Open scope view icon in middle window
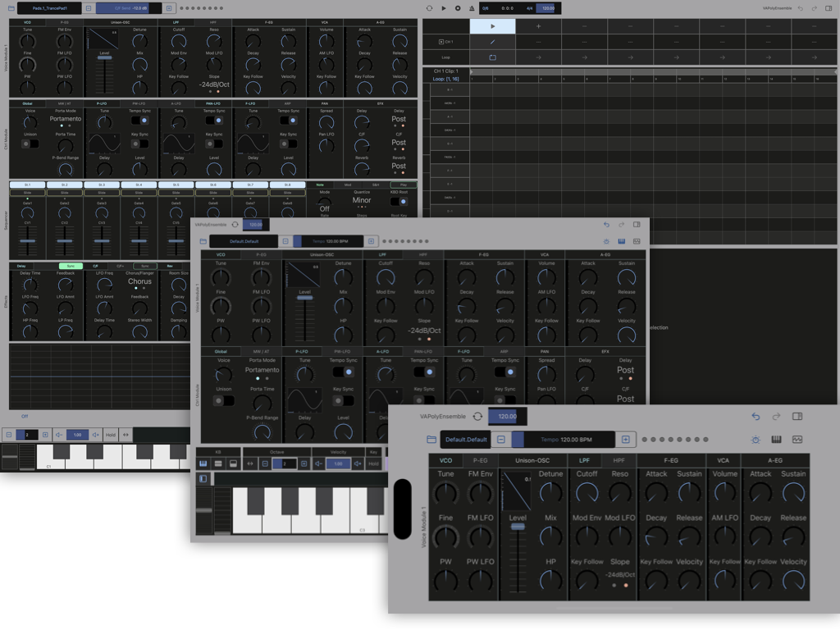This screenshot has width=840, height=630. [637, 241]
